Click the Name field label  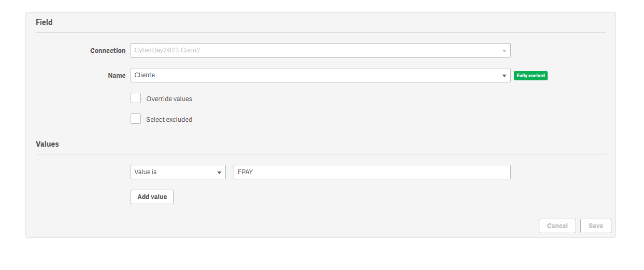[x=117, y=76]
